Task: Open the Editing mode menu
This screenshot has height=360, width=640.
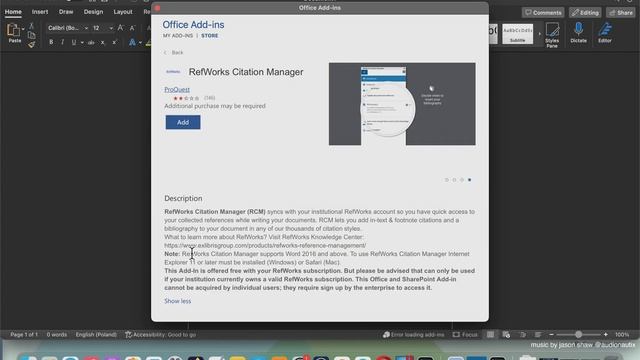Action: coord(585,13)
